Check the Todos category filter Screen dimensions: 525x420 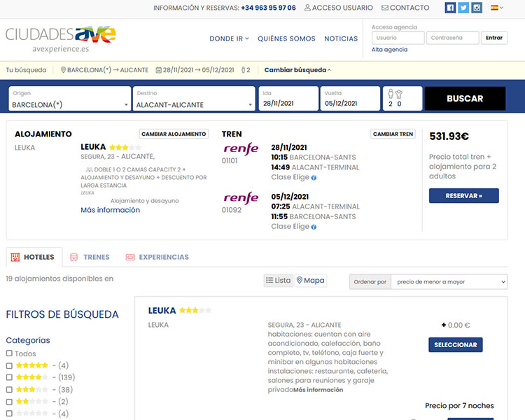[x=9, y=353]
